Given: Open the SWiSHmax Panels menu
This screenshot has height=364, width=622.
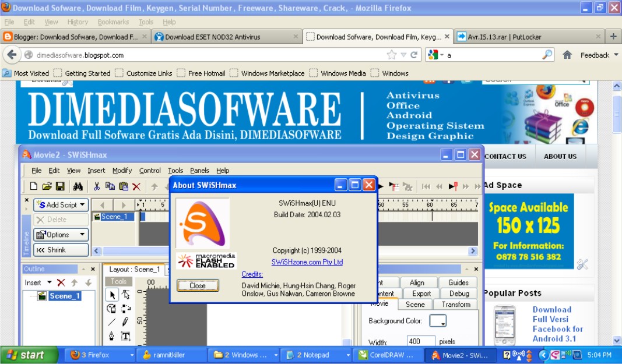Looking at the screenshot, I should tap(199, 171).
